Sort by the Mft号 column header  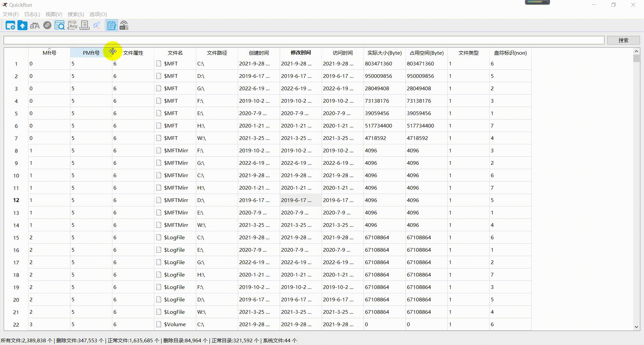49,53
